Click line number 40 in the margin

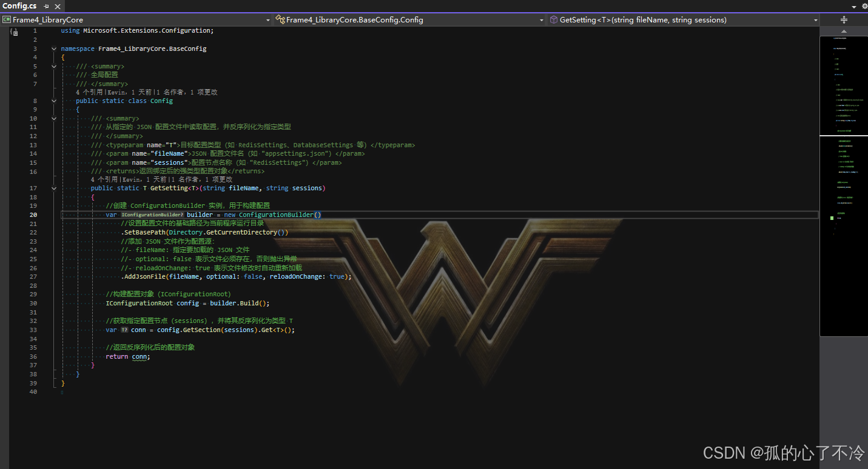[x=33, y=392]
